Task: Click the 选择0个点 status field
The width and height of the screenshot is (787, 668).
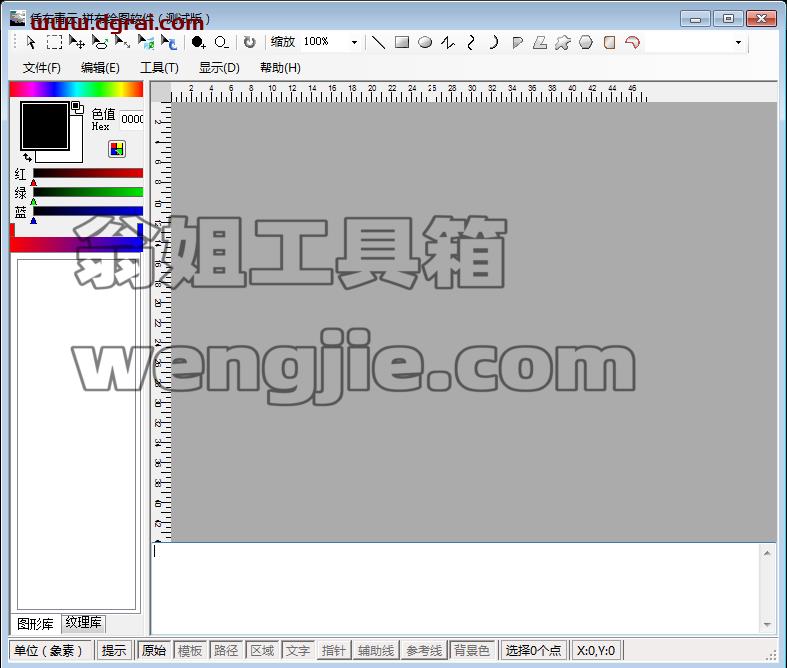Action: coord(533,650)
